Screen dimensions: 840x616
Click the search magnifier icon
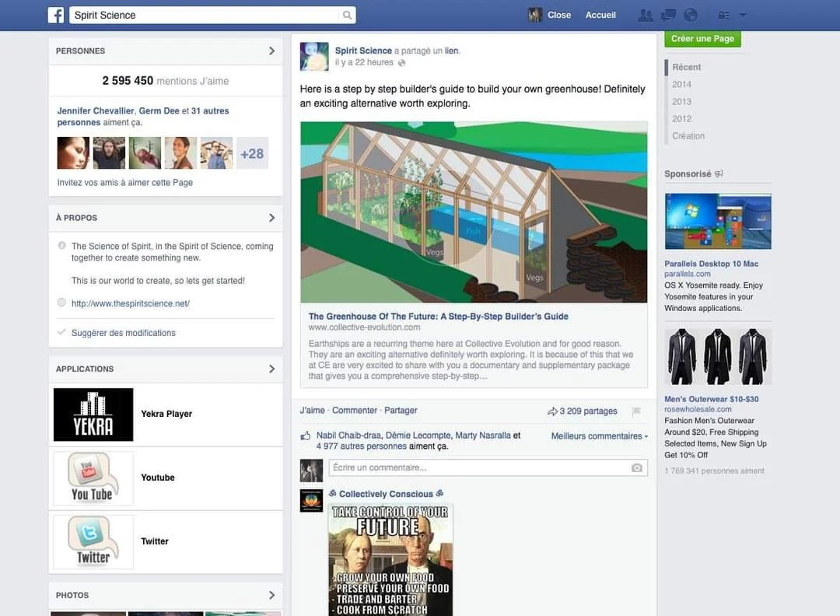tap(347, 15)
